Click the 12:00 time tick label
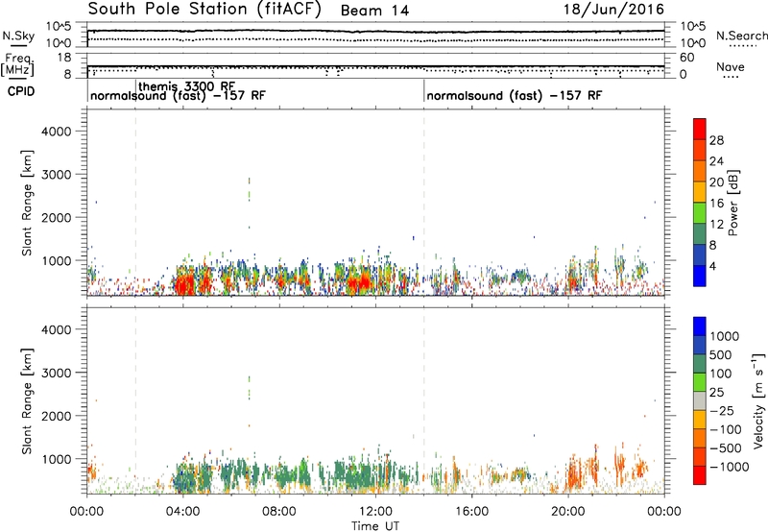The width and height of the screenshot is (768, 532). 375,512
